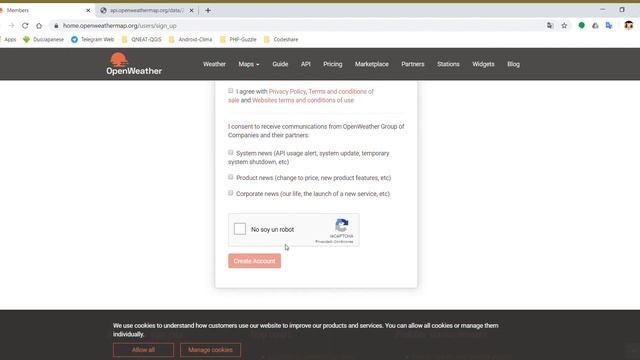The image size is (640, 360).
Task: Enable the Corporate news checkbox
Action: point(231,193)
